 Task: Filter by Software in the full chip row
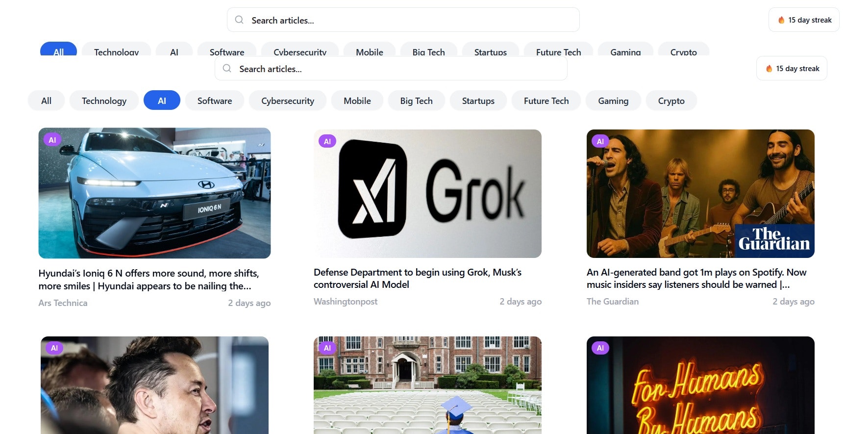(215, 101)
